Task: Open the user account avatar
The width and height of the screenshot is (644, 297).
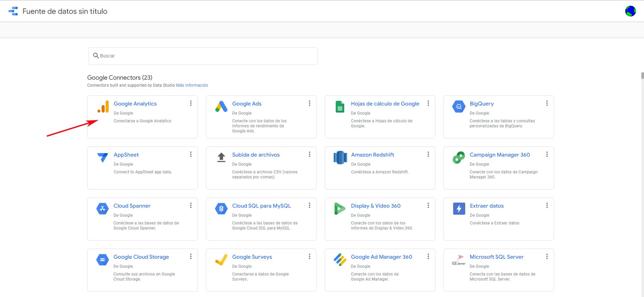Action: tap(630, 11)
